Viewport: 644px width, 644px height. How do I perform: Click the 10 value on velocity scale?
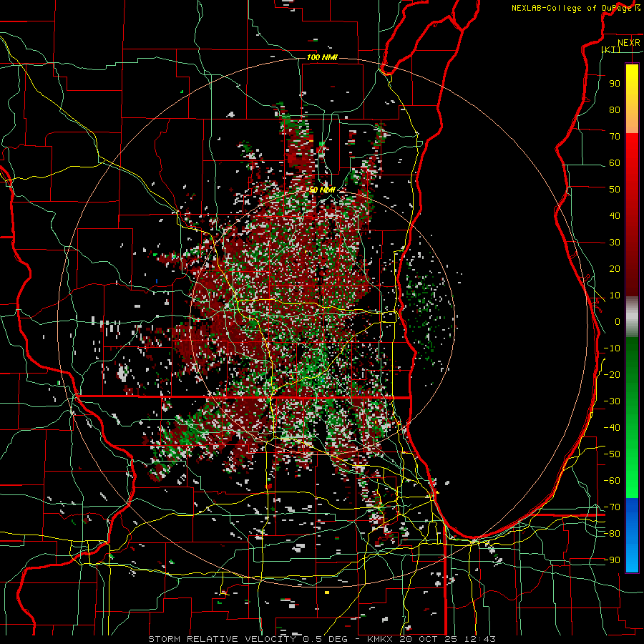point(615,296)
